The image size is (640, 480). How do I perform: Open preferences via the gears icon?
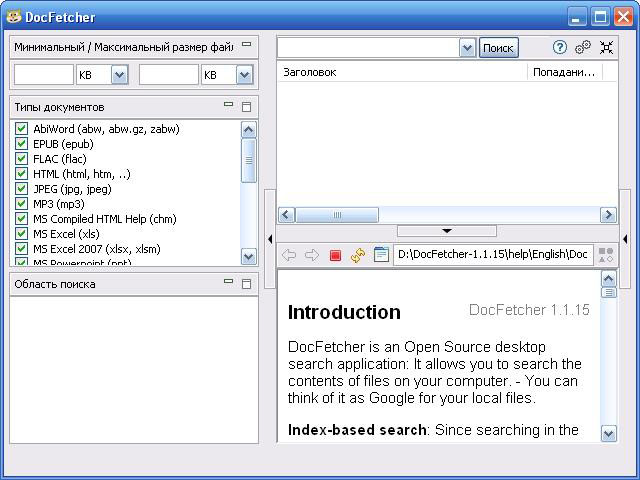pyautogui.click(x=582, y=47)
